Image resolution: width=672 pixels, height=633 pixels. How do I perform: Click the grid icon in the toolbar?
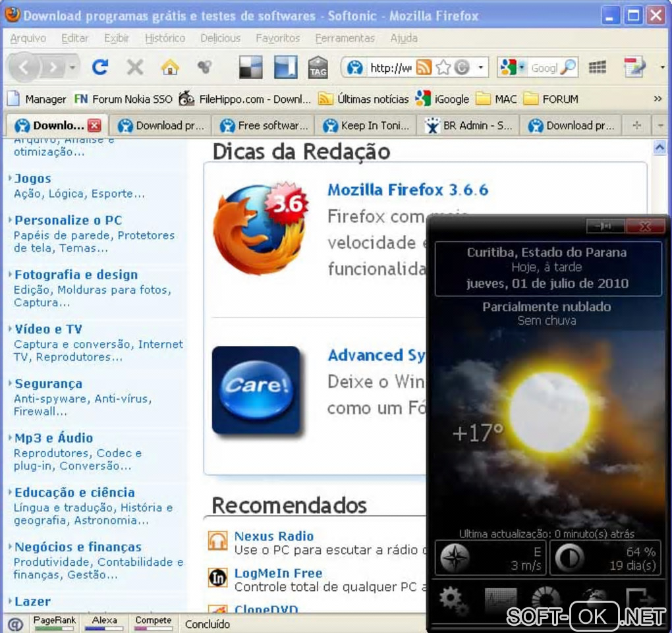click(597, 67)
